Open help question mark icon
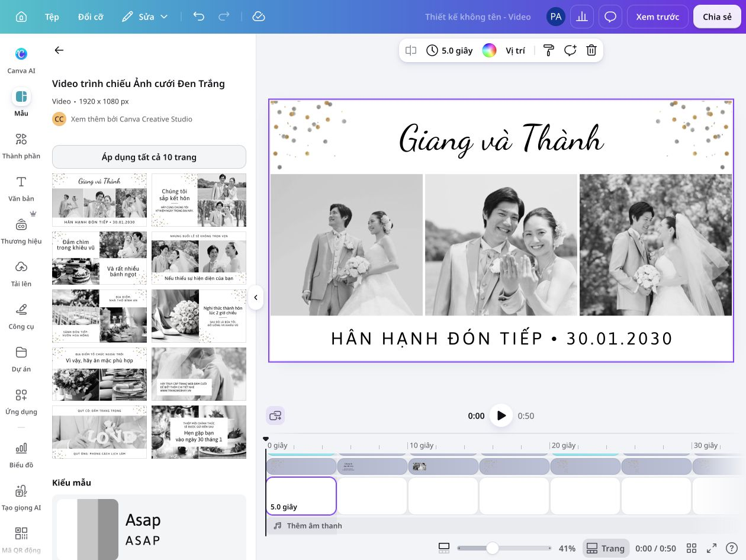The width and height of the screenshot is (746, 560). coord(732,548)
